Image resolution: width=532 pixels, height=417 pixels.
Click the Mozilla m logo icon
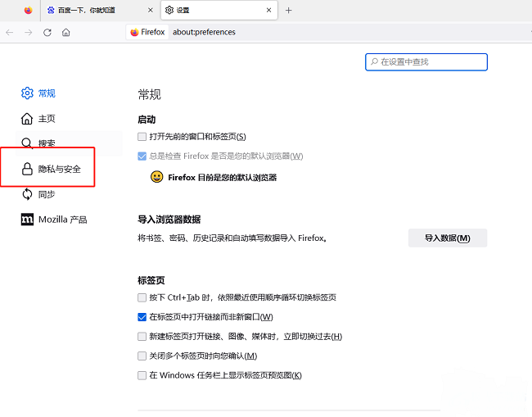[x=27, y=220]
